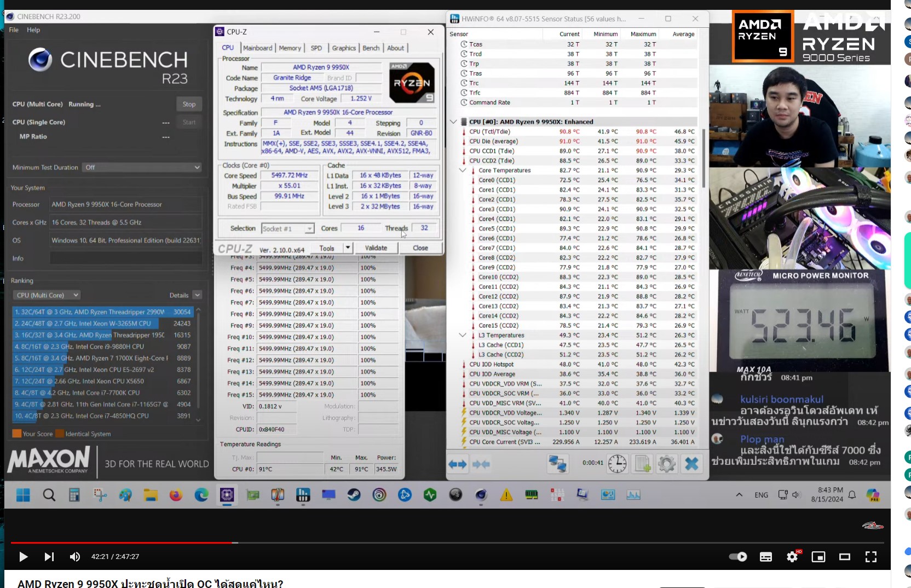This screenshot has height=588, width=911.
Task: Open Paint from the taskbar
Action: (125, 495)
